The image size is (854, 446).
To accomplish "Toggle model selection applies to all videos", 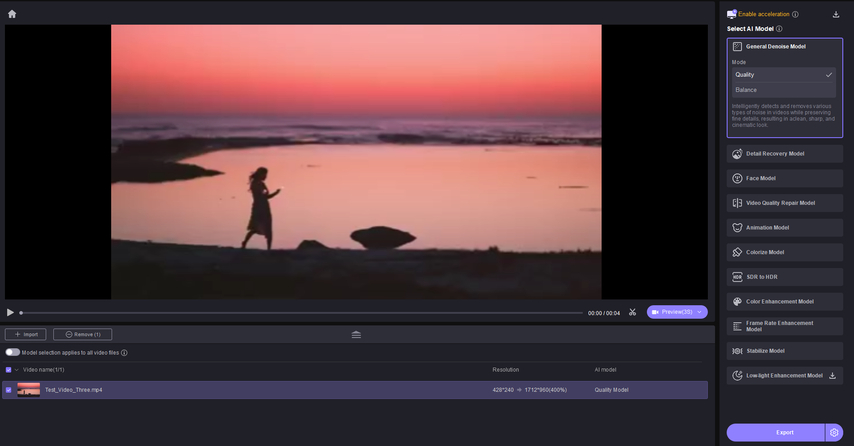I will [13, 352].
